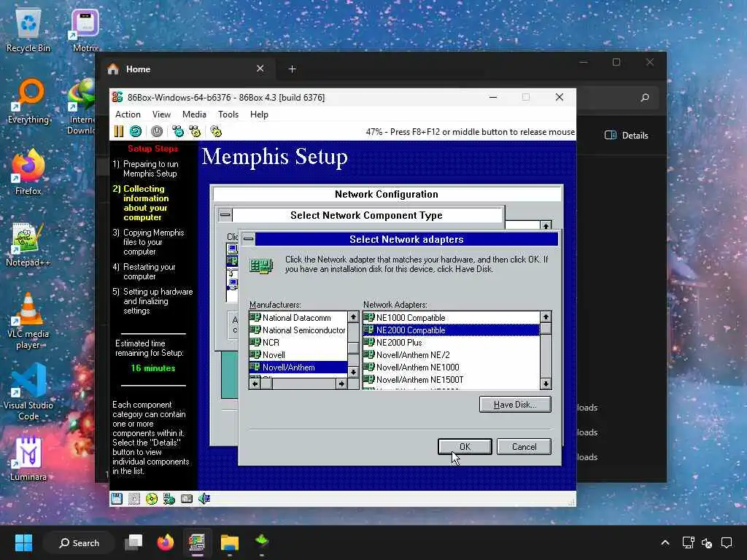Open the notification center tray icon
747x560 pixels.
point(727,542)
